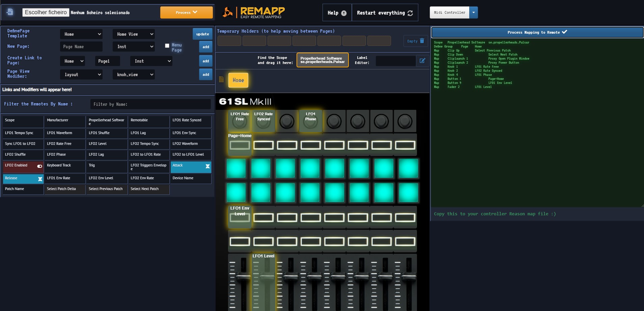The height and width of the screenshot is (311, 644).
Task: Select the Manufacturer remote
Action: [64, 121]
